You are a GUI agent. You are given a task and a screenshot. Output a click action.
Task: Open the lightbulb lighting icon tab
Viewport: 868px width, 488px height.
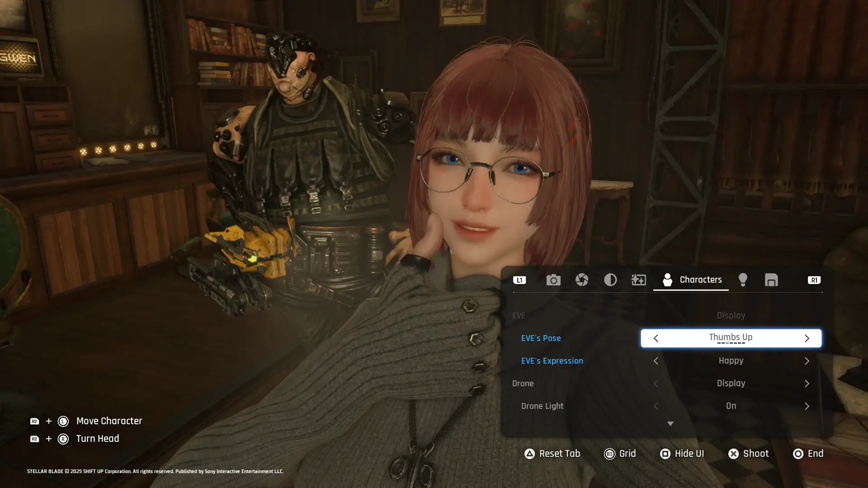[x=742, y=280]
